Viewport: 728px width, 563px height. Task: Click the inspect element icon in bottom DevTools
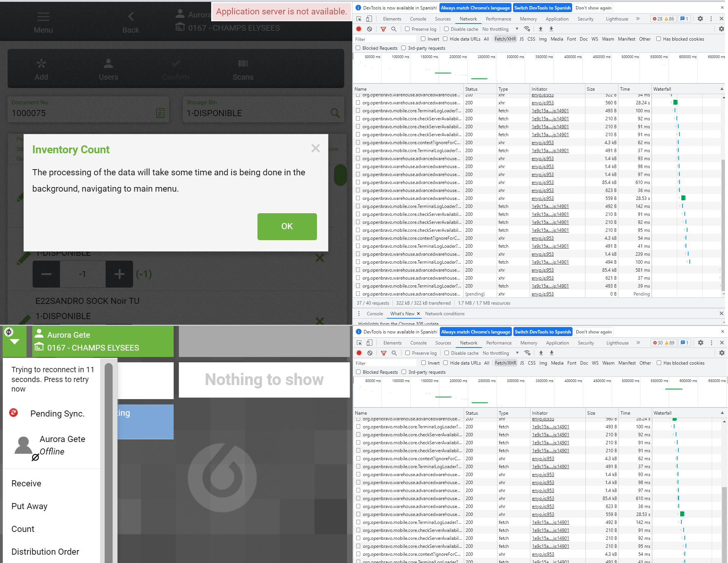(x=359, y=343)
